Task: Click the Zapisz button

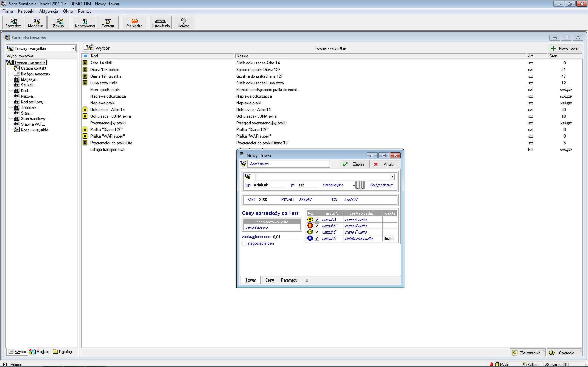Action: (x=355, y=164)
